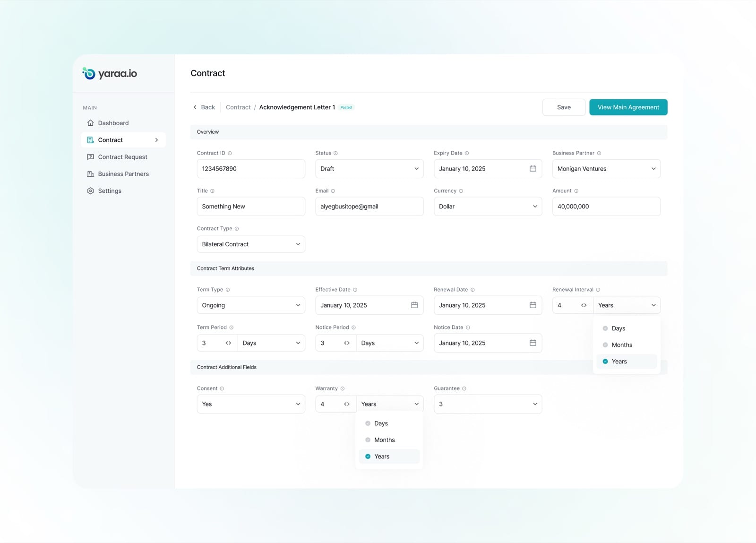Screen dimensions: 756x543
Task: Select Months in Renewal Interval list
Action: (x=627, y=345)
